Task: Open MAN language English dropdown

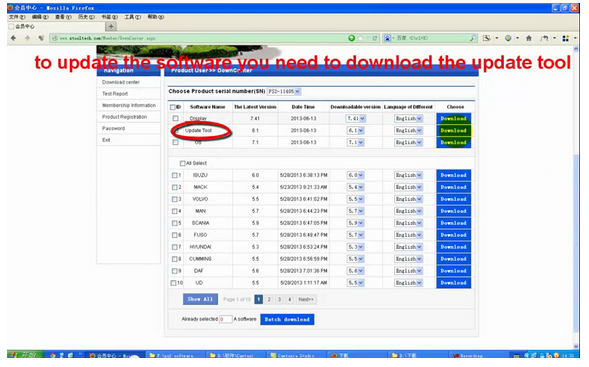Action: 408,211
